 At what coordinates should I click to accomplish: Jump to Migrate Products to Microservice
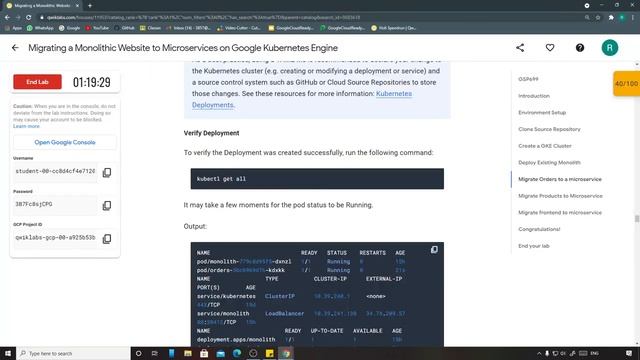(x=560, y=196)
